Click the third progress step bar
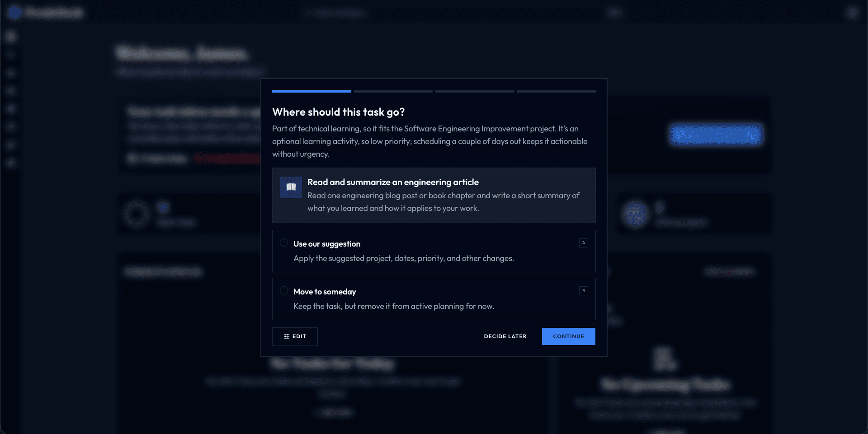The width and height of the screenshot is (868, 434). click(x=475, y=91)
